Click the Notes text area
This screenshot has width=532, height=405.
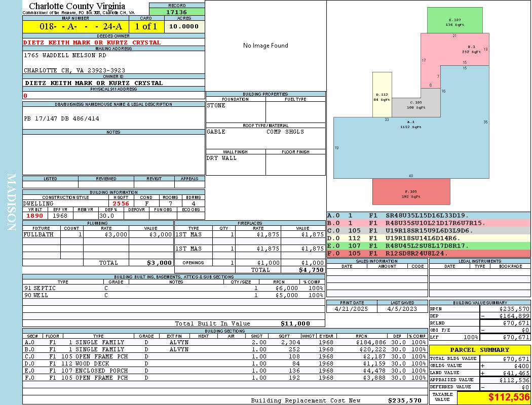click(x=113, y=154)
